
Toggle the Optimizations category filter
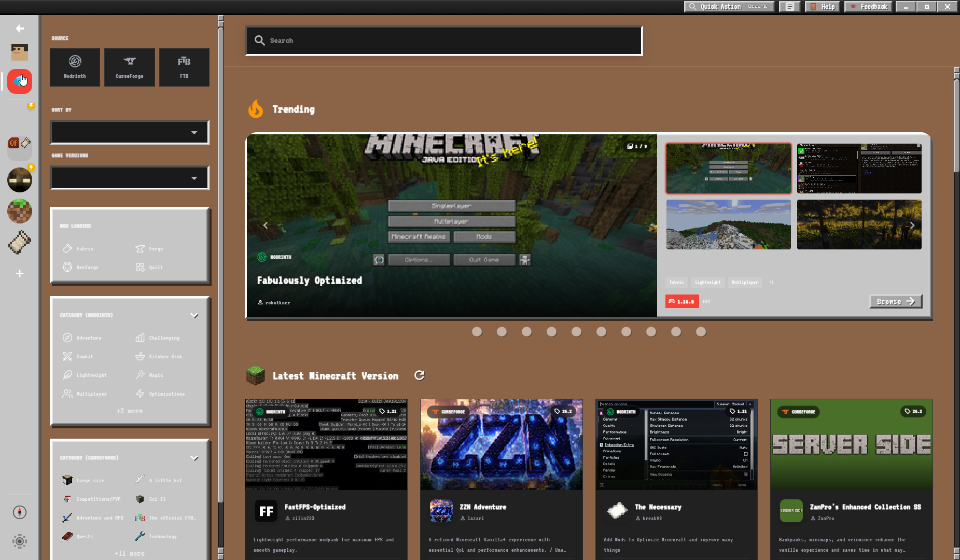[x=160, y=394]
